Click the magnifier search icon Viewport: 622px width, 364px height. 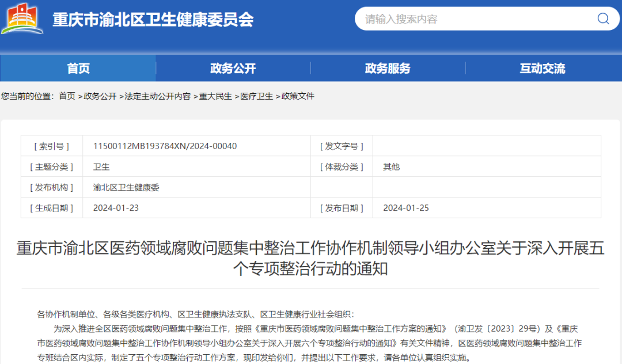[603, 18]
